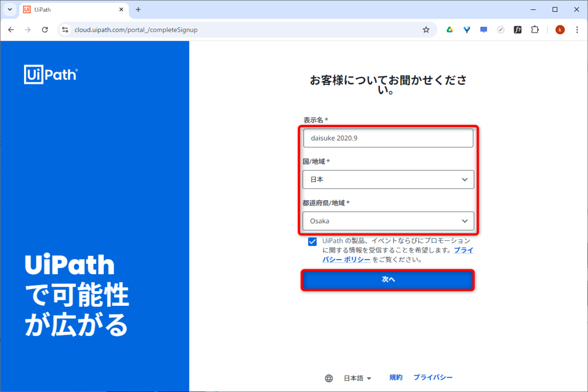Click the blue Y extension icon
588x392 pixels.
pyautogui.click(x=466, y=30)
